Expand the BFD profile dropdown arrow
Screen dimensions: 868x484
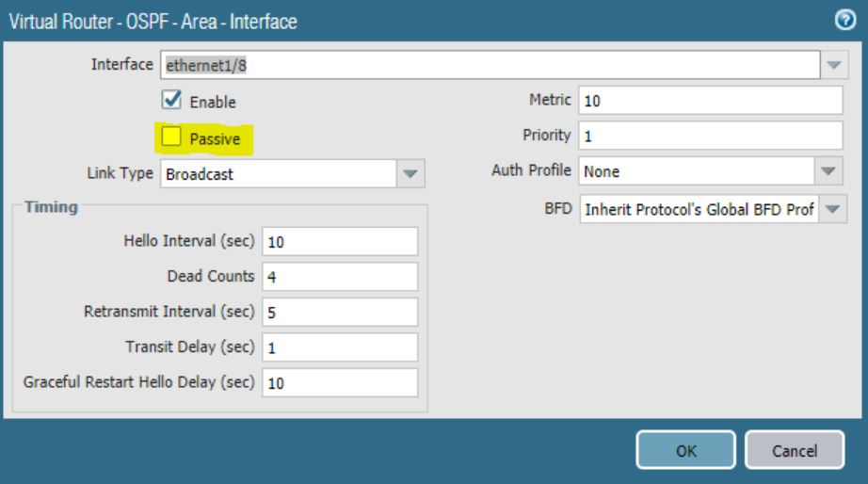tap(830, 209)
